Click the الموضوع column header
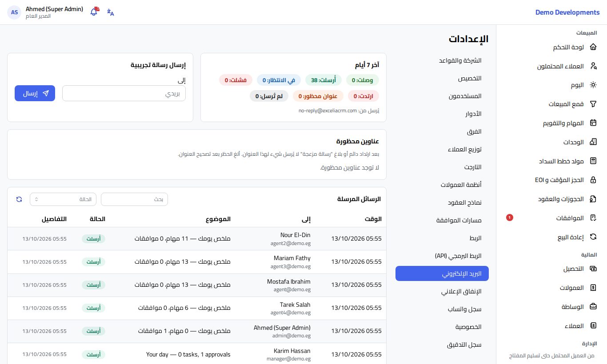Viewport: 607px width, 364px height. coord(218,219)
